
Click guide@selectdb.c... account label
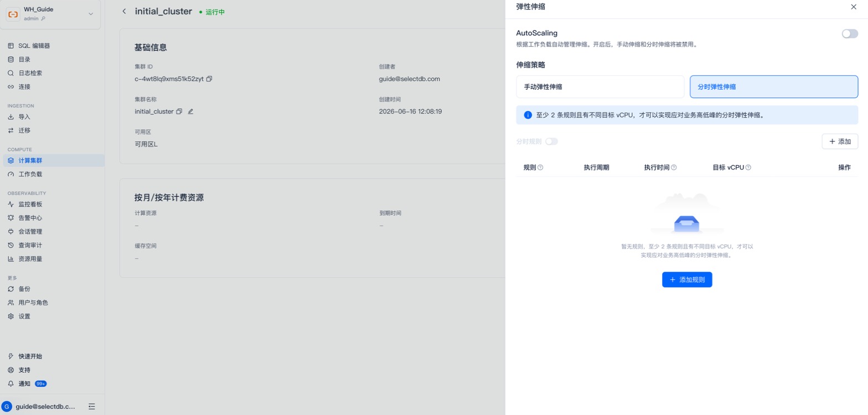tap(45, 406)
